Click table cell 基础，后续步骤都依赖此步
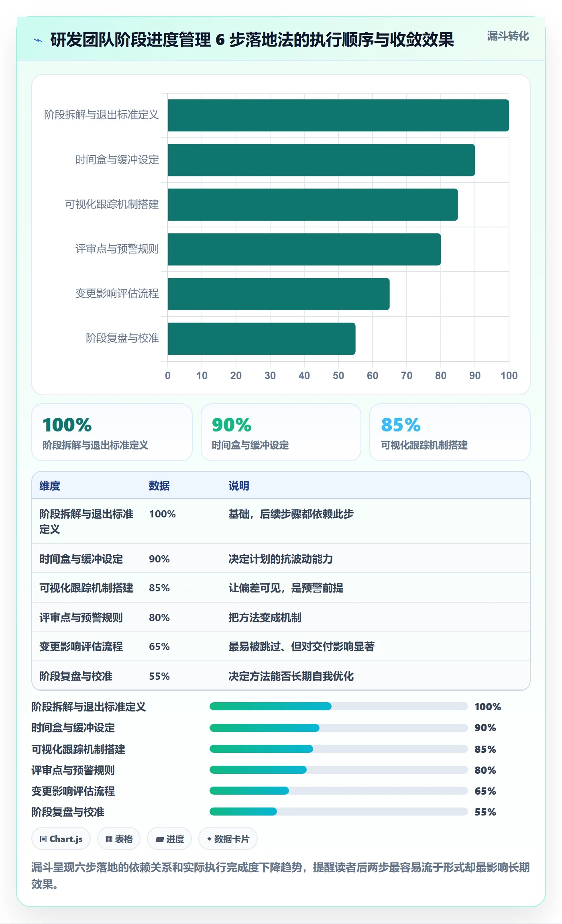This screenshot has width=562, height=924. coord(291,514)
